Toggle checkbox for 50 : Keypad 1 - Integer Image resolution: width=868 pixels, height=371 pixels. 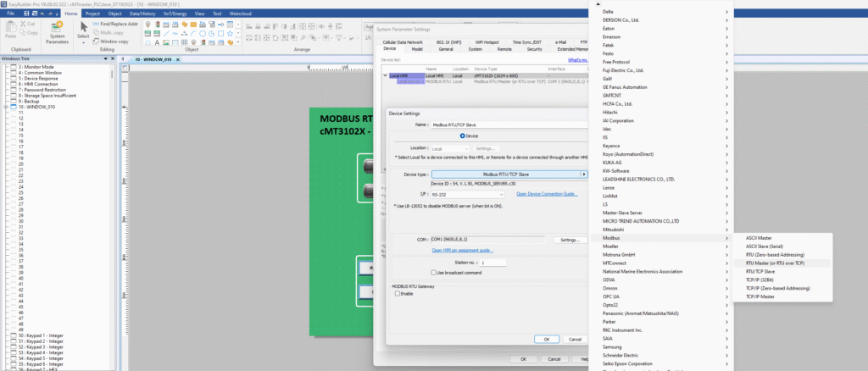tap(14, 335)
